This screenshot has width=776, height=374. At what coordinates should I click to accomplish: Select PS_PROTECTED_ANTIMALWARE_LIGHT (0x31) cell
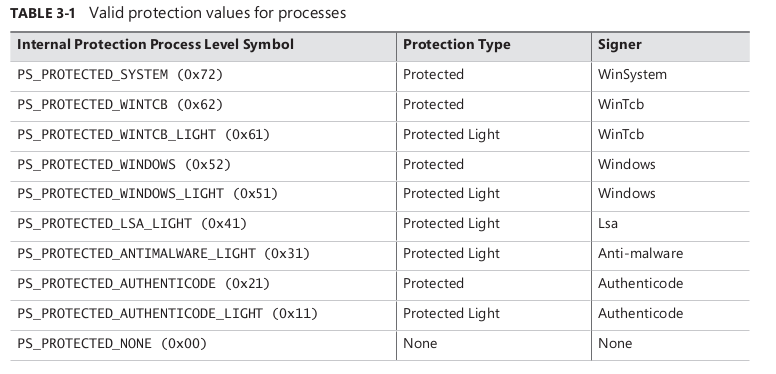[x=163, y=254]
